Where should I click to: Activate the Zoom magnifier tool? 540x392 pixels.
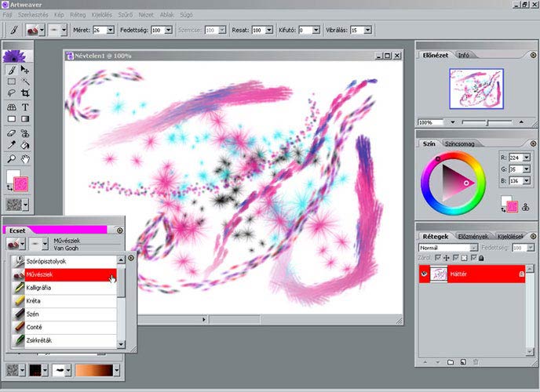click(11, 158)
